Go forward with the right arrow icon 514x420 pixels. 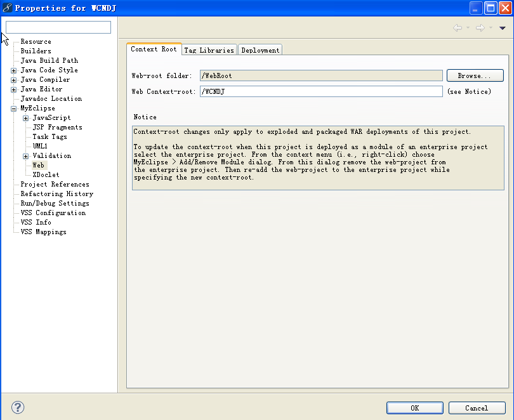[x=480, y=28]
